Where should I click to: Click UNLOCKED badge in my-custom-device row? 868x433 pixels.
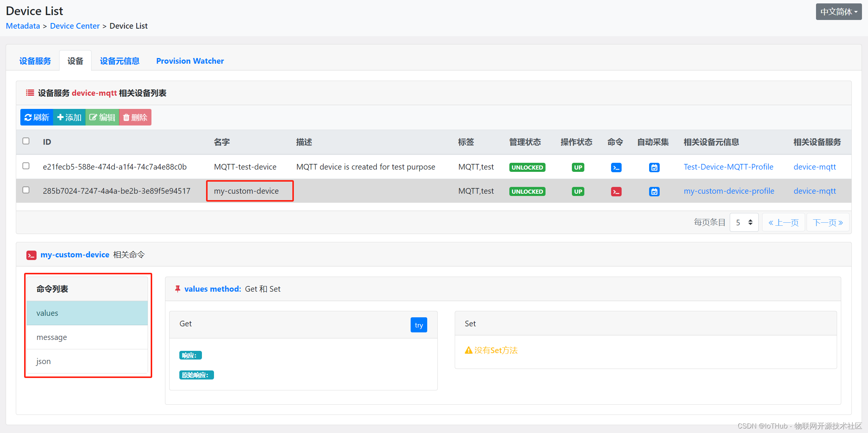527,191
